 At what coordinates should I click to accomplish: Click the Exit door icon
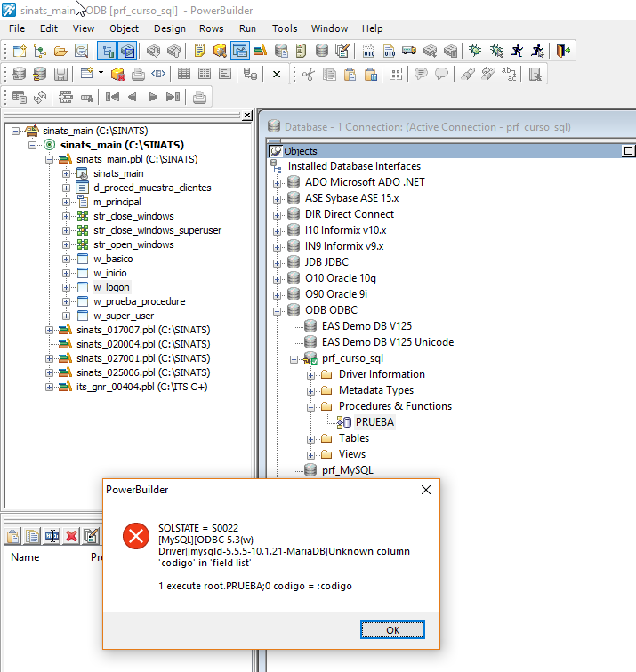click(563, 51)
